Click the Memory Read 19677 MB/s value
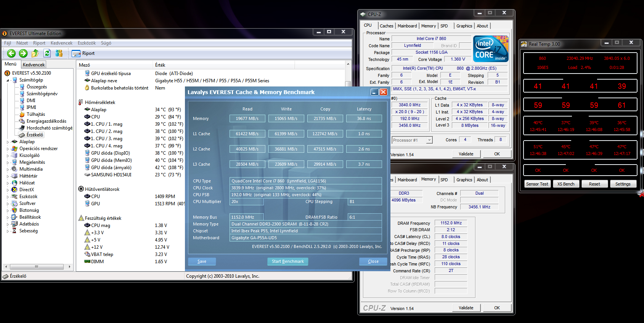This screenshot has height=323, width=644. (x=247, y=118)
